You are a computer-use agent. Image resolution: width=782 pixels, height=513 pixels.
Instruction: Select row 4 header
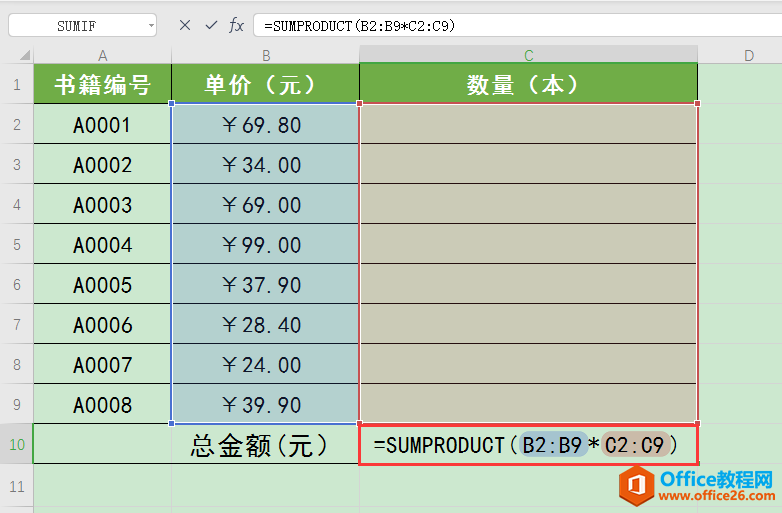(x=16, y=204)
